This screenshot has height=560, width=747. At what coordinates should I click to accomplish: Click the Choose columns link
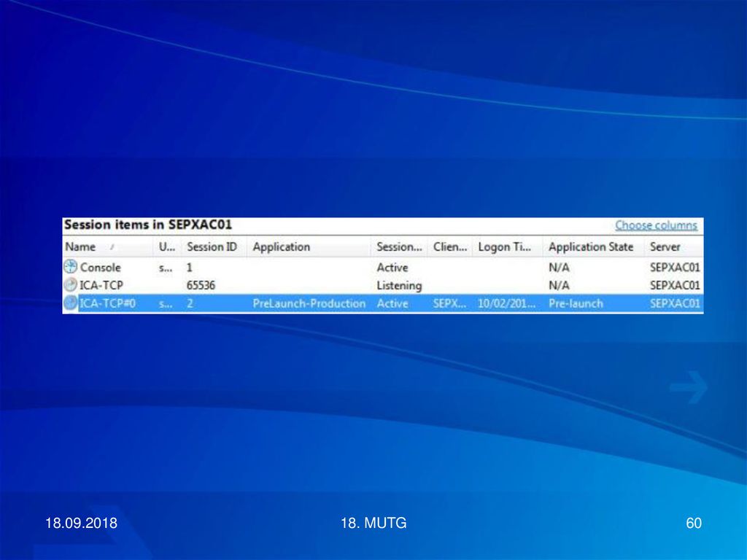coord(656,225)
